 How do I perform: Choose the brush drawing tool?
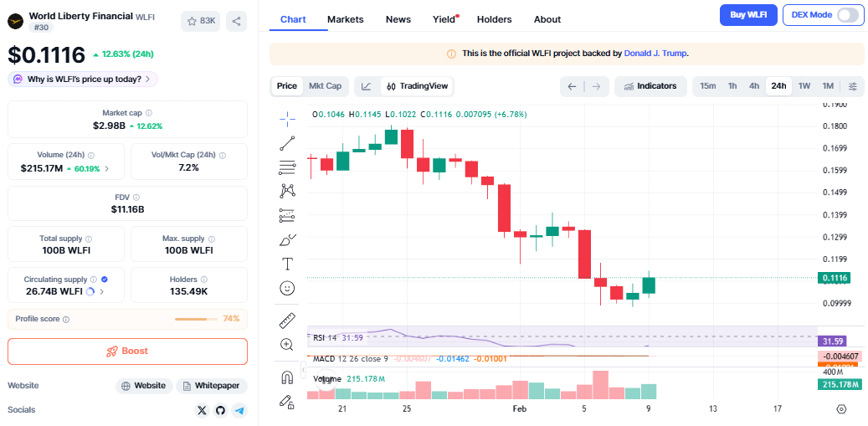point(287,240)
